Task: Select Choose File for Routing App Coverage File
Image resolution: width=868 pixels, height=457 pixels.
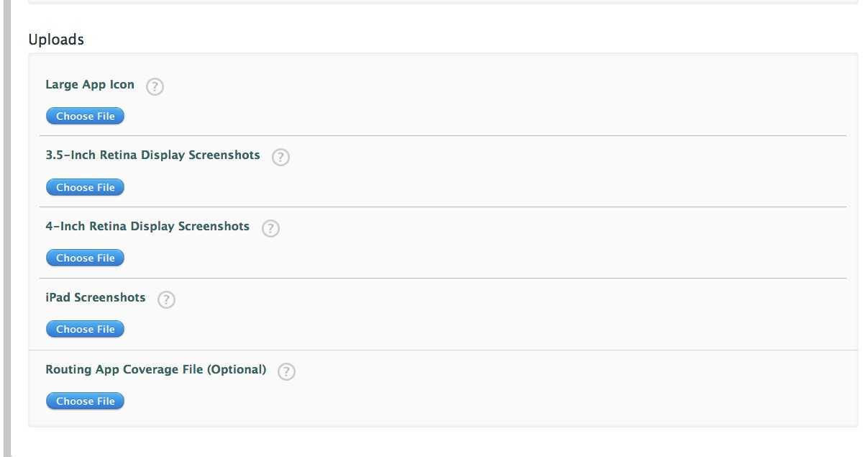Action: (x=85, y=401)
